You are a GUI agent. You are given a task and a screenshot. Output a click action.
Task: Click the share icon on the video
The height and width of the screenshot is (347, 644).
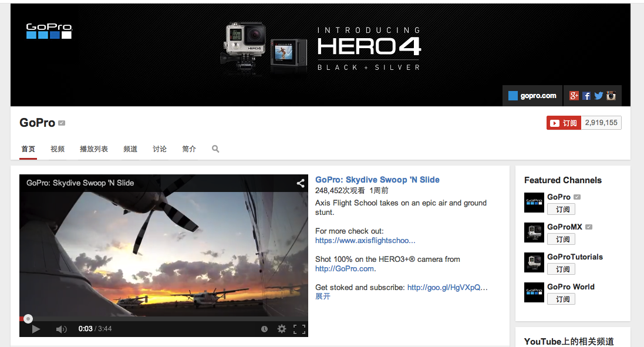[301, 183]
